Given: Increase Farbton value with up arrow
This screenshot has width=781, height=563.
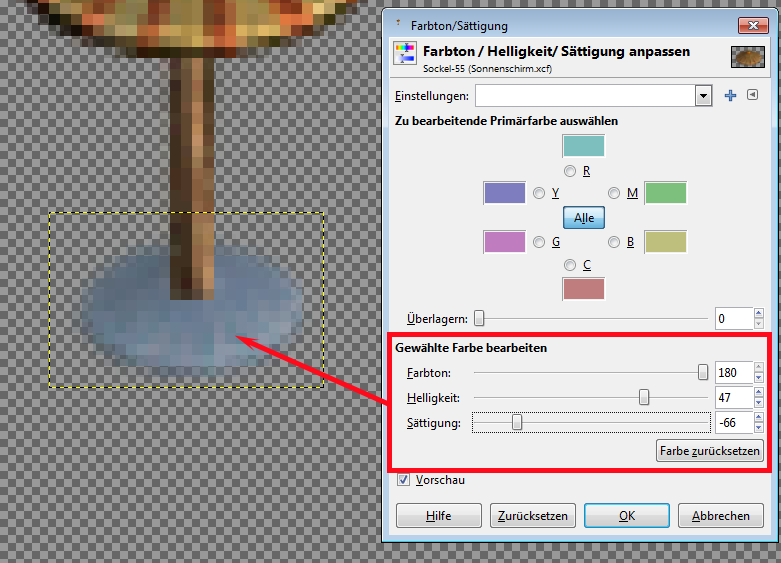Looking at the screenshot, I should pos(758,367).
